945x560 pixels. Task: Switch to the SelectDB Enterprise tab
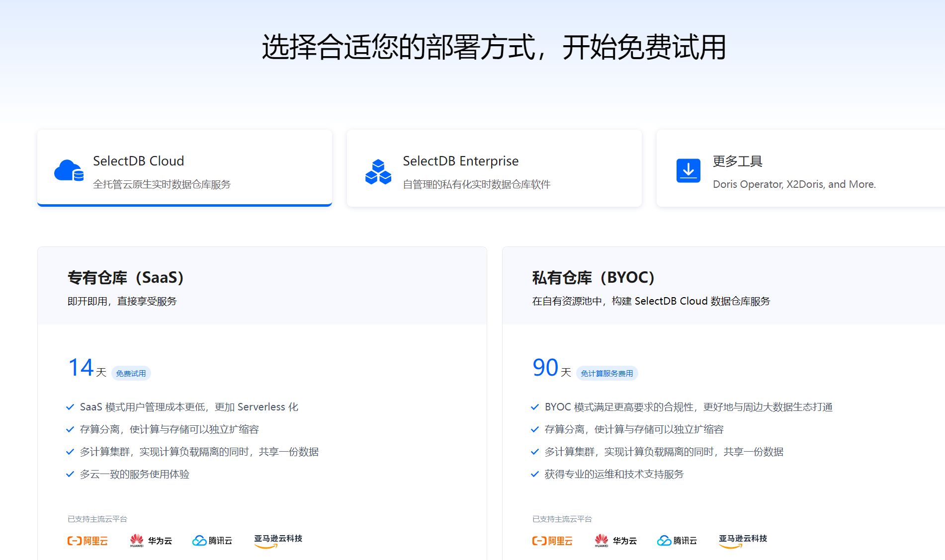point(494,168)
